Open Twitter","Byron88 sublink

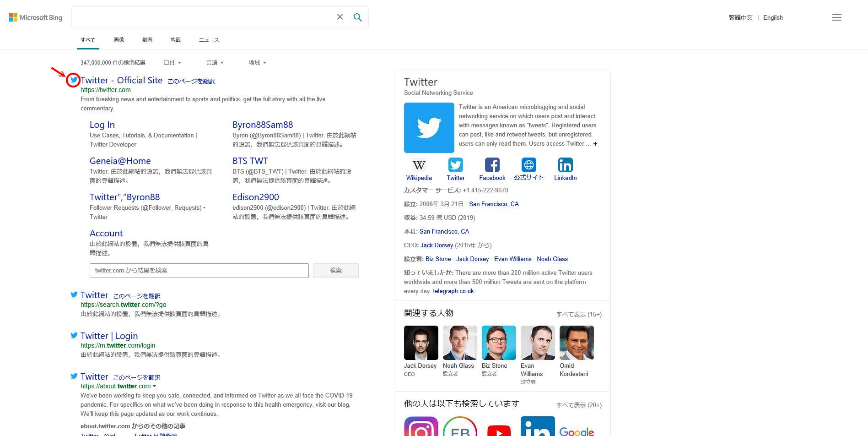(x=125, y=197)
